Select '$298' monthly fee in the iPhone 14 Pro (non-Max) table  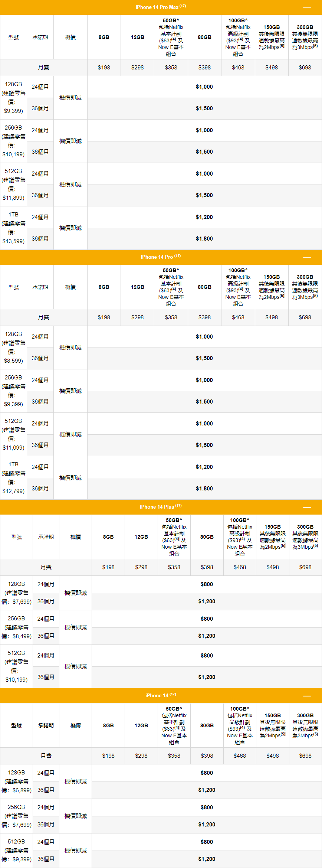click(x=137, y=317)
